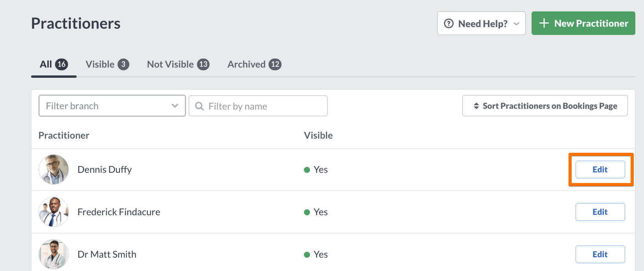This screenshot has width=644, height=271.
Task: Click the Filter by name search field
Action: (x=258, y=106)
